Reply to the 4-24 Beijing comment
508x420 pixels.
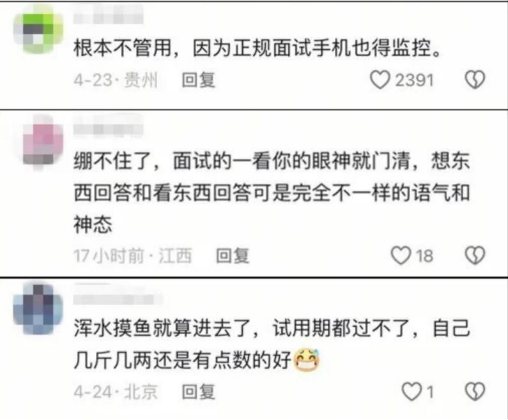[x=198, y=392]
